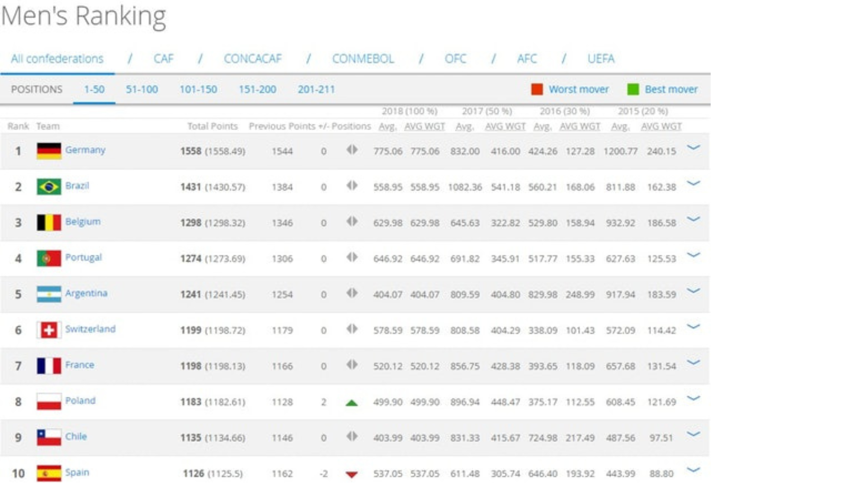Click the Switzerland flag icon

coord(49,330)
